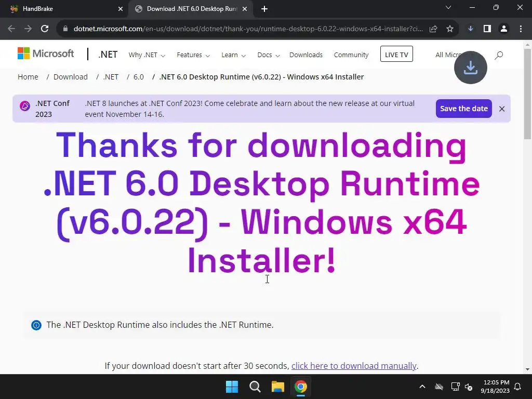Click Save the date button

click(464, 109)
